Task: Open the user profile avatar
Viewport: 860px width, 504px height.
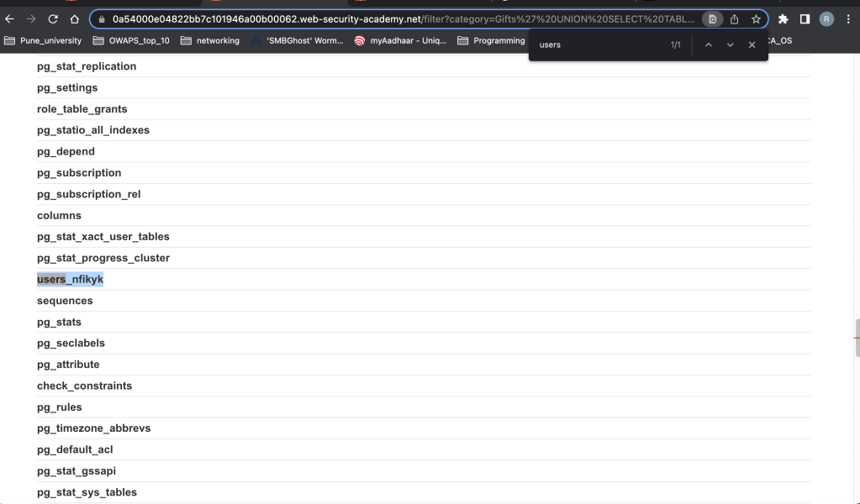Action: pos(826,18)
